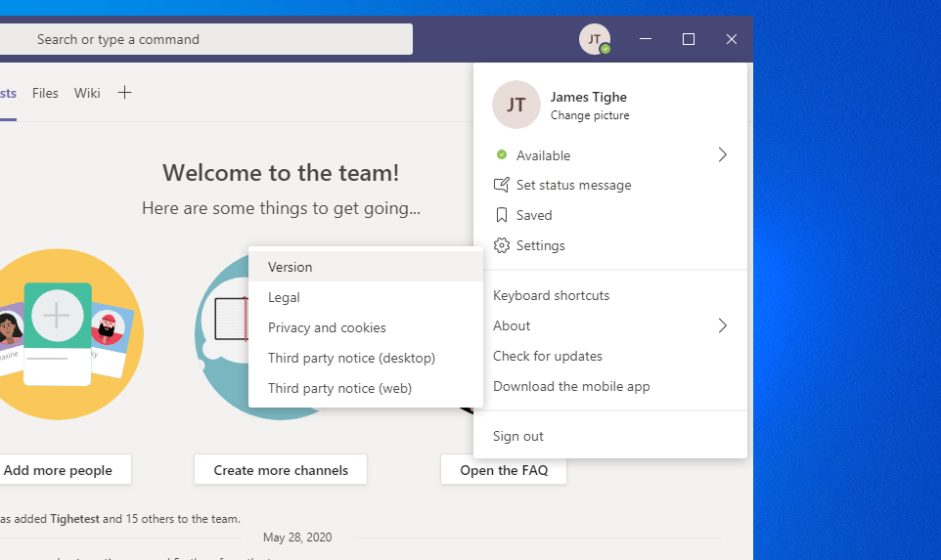This screenshot has height=560, width=941.
Task: Choose Third party notice (web)
Action: pyautogui.click(x=339, y=388)
